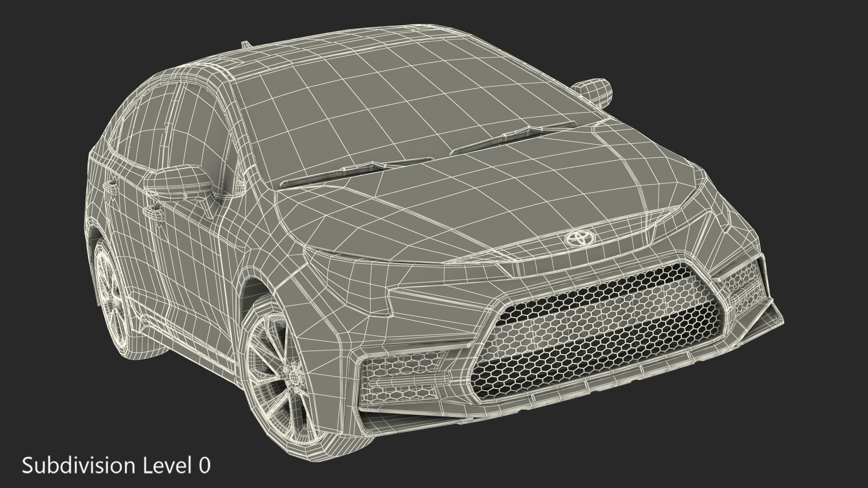Click the large honeycomb front grille

597,332
